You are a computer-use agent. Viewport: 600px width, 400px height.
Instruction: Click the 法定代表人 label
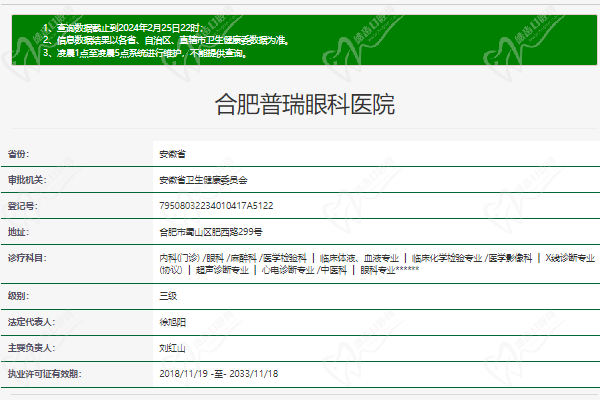click(31, 322)
